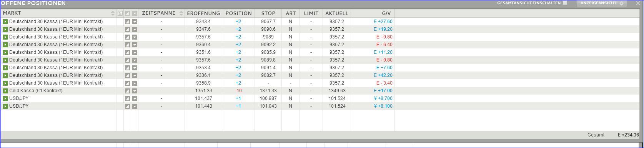Click profit value E +27.60
The width and height of the screenshot is (644, 148).
click(x=383, y=22)
